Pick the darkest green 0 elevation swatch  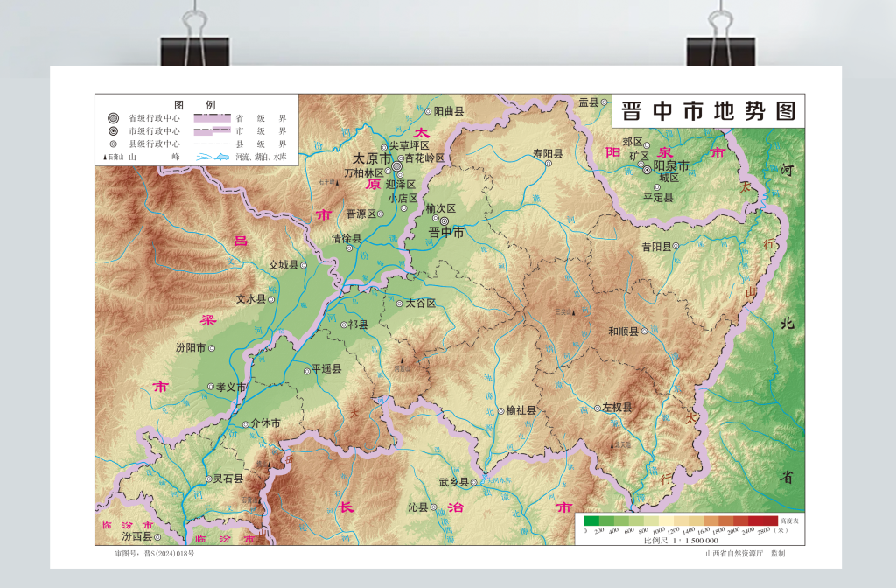(x=591, y=521)
